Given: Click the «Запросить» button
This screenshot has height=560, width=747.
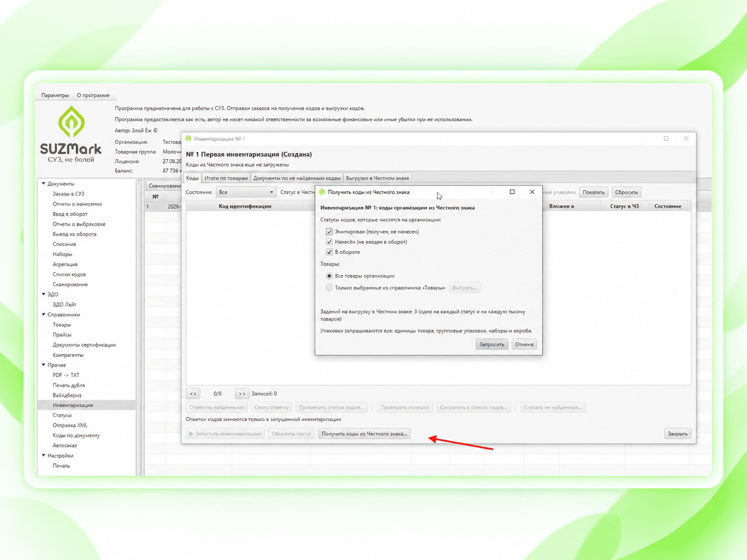Looking at the screenshot, I should [492, 344].
